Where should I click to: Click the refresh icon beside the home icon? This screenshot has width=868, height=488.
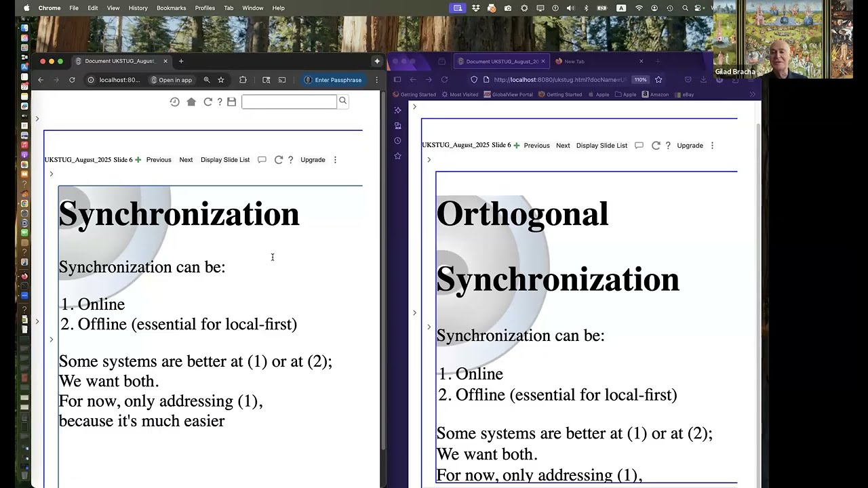[x=208, y=102]
